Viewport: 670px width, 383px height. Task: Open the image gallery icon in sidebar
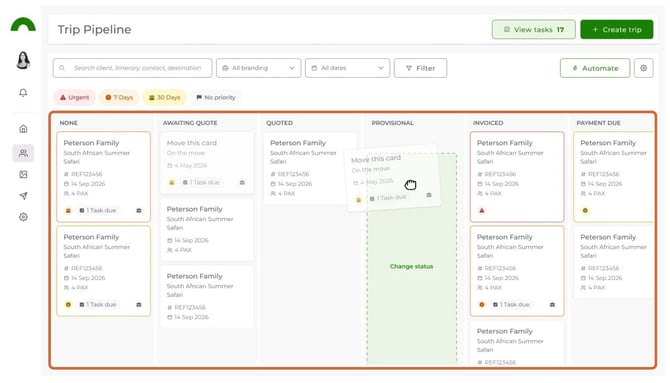coord(24,174)
